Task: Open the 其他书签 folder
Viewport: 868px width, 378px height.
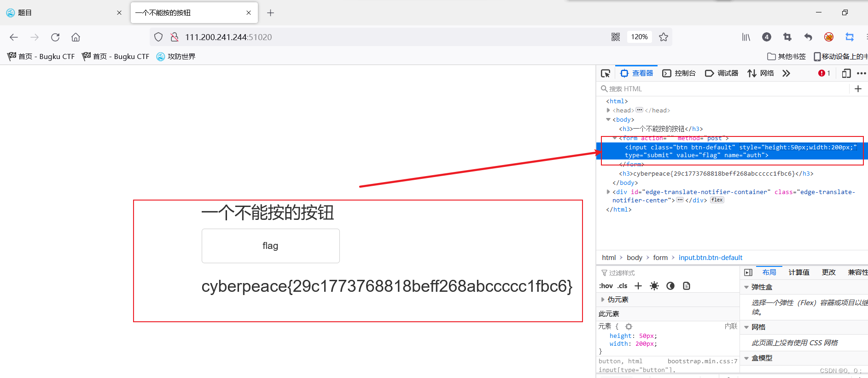Action: click(786, 56)
